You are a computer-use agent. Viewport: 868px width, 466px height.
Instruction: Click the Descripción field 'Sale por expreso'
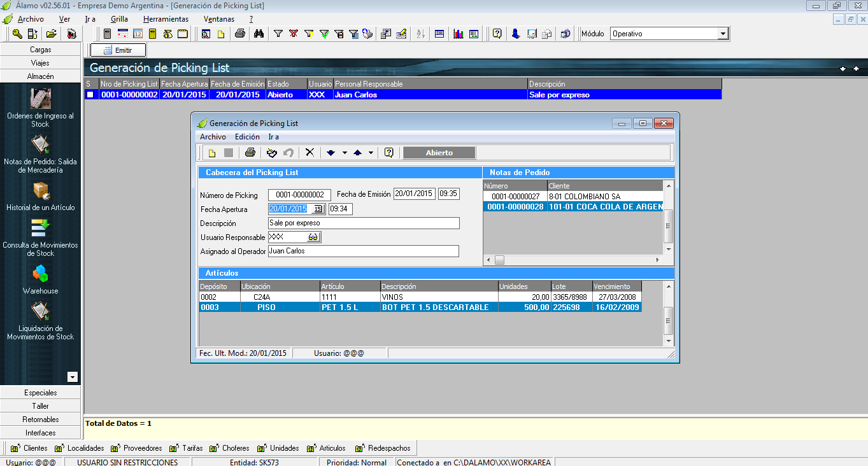click(364, 223)
